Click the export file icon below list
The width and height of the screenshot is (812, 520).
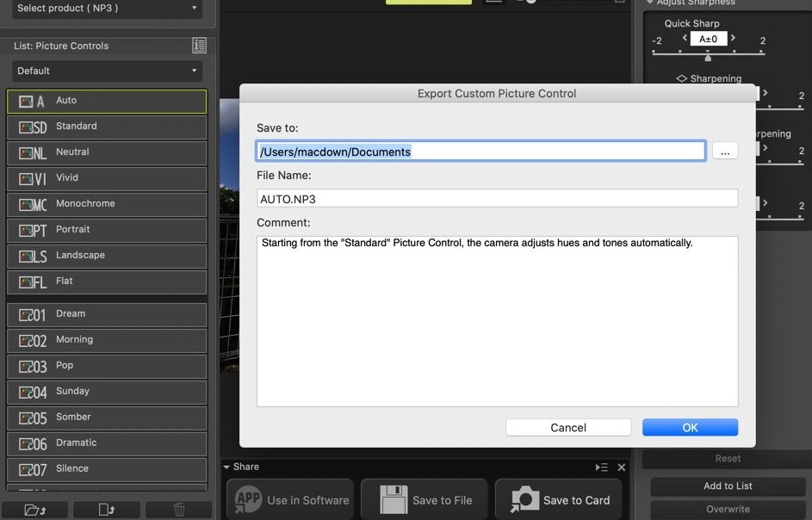pyautogui.click(x=107, y=510)
